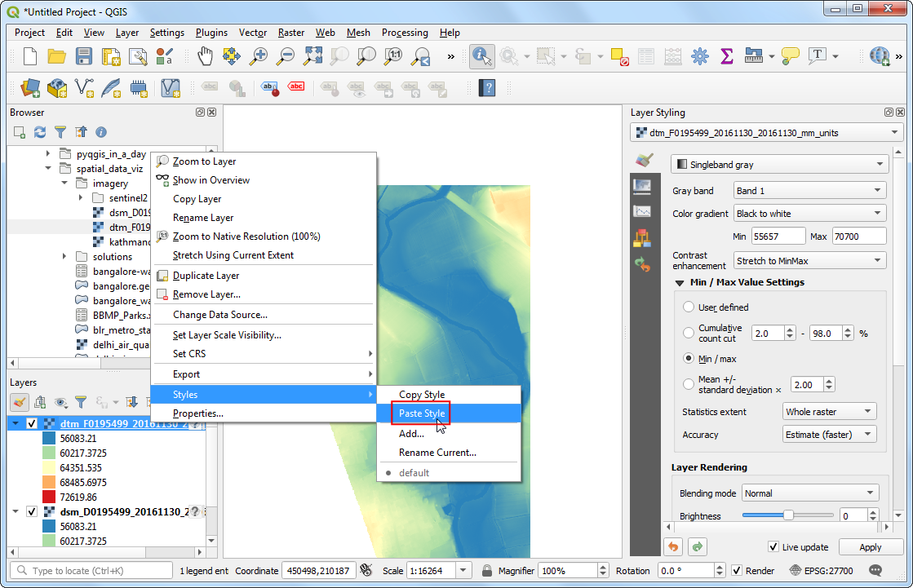913x588 pixels.
Task: Click the Zoom Out magnifier tool
Action: 286,56
